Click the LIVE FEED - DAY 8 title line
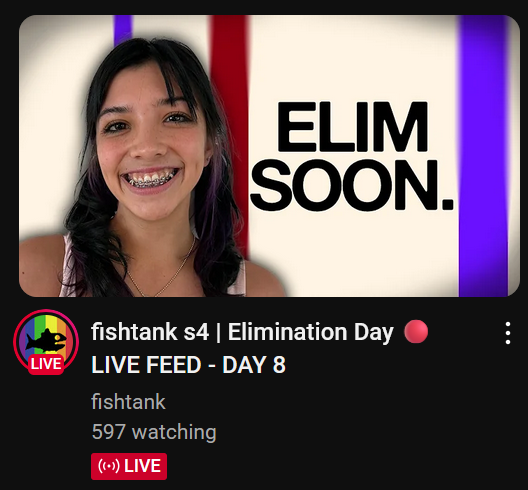Screen dimensions: 528x490 point(188,365)
